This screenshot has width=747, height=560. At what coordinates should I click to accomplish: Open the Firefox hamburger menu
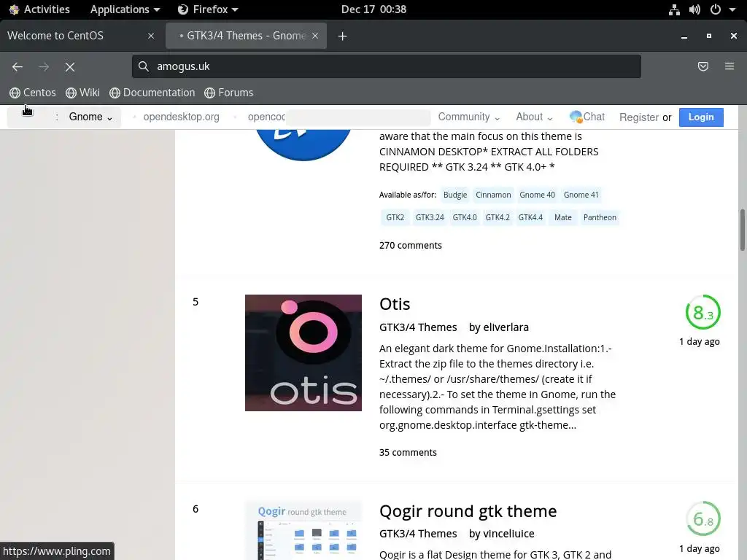(729, 66)
